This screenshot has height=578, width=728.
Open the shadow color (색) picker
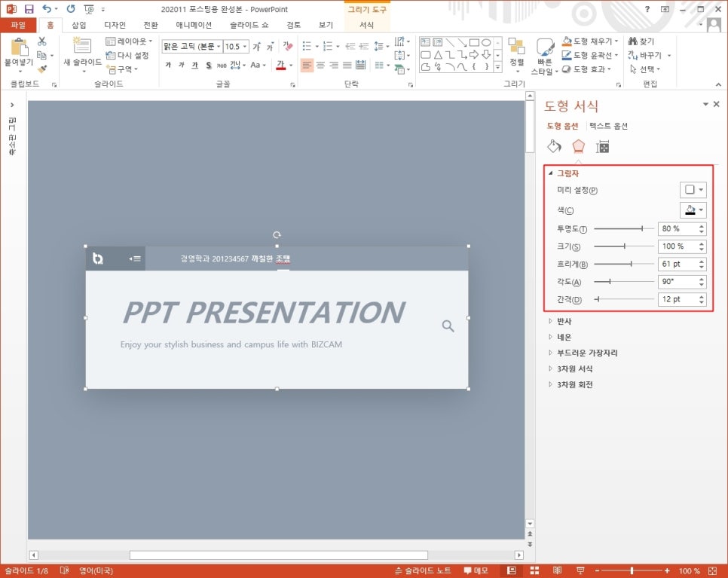pos(693,209)
